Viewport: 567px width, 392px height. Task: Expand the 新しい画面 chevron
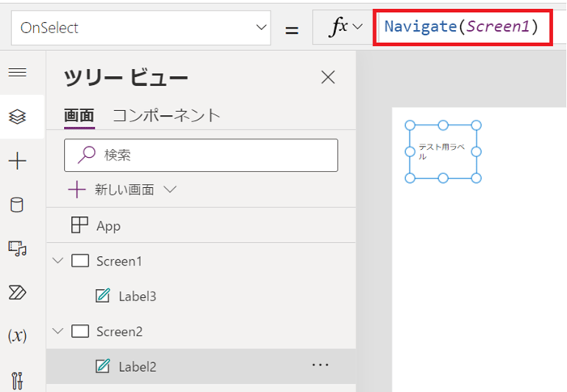(170, 190)
